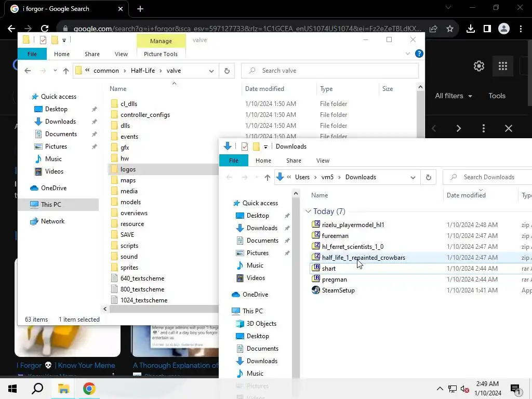Open Home tab in Downloads window
The image size is (532, 399).
(263, 161)
